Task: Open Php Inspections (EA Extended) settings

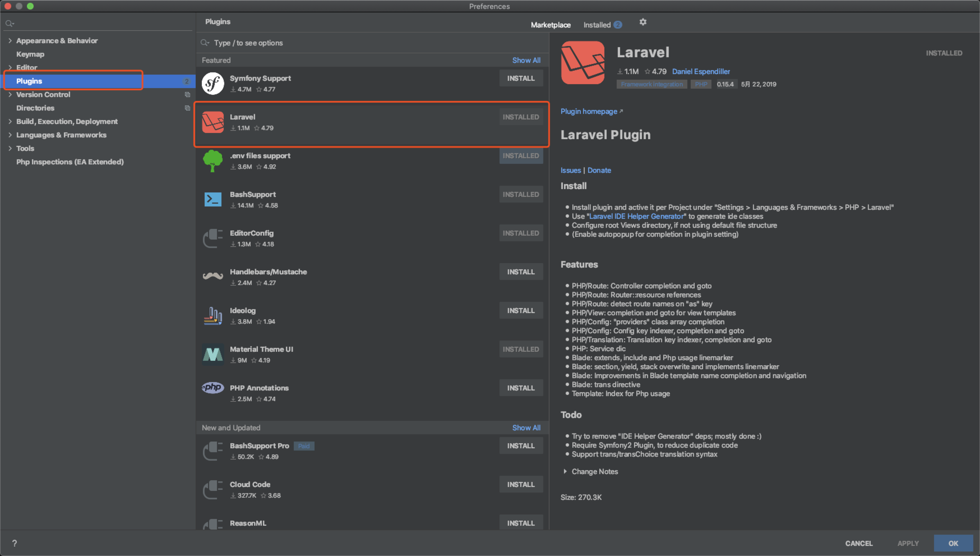Action: [70, 162]
